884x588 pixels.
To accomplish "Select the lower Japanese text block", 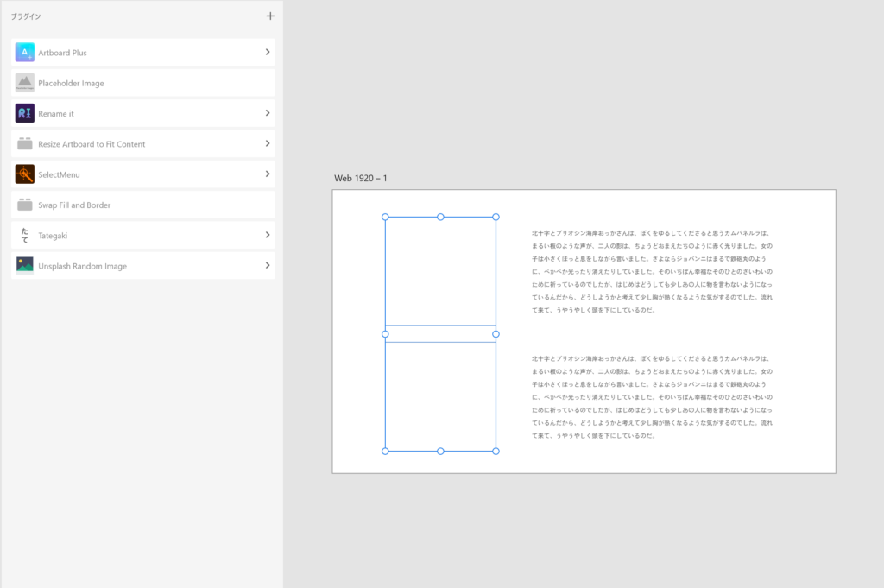I will tap(652, 396).
